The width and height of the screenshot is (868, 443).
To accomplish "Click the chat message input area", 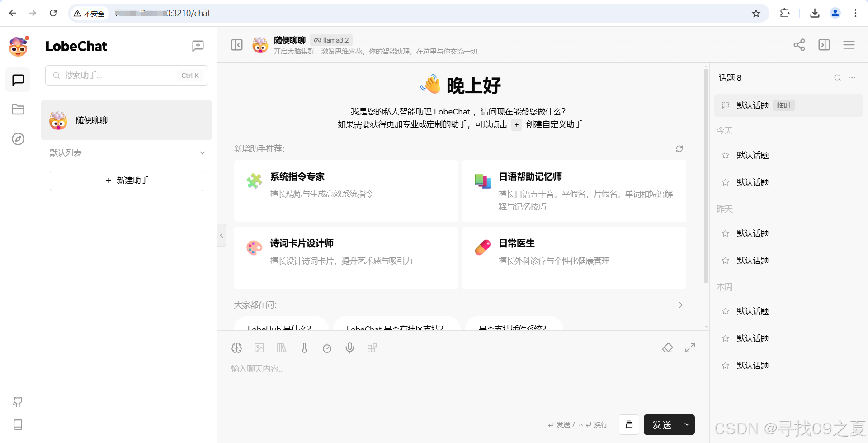I will coord(462,385).
